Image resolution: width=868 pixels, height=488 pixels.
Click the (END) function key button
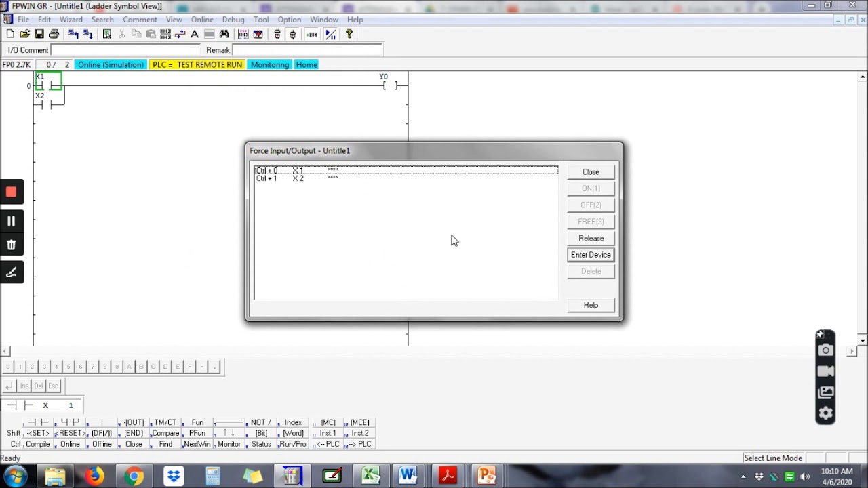[134, 433]
